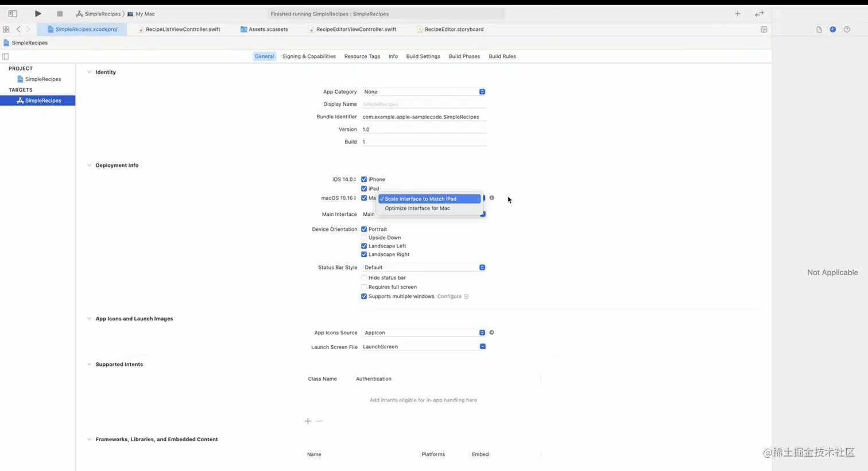This screenshot has height=471, width=868.
Task: Show the File inspector icon
Action: 819,29
